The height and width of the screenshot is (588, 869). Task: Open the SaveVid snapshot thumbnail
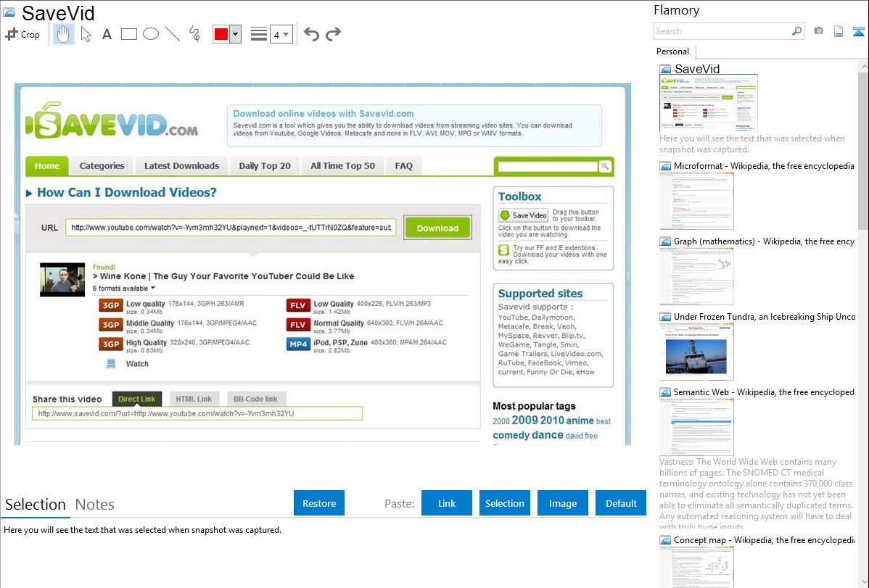[708, 102]
